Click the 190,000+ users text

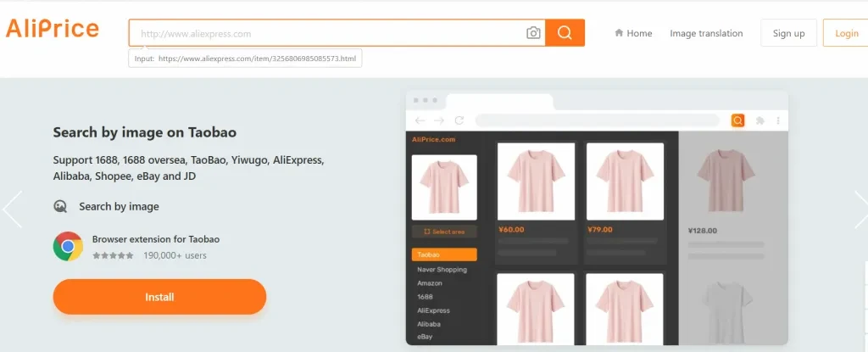pyautogui.click(x=175, y=255)
